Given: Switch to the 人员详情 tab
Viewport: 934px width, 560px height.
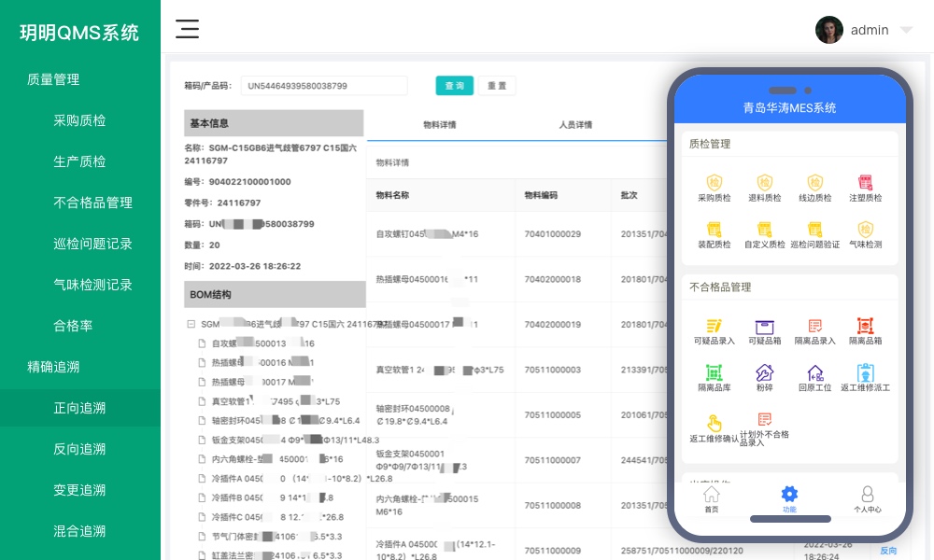Looking at the screenshot, I should (575, 124).
